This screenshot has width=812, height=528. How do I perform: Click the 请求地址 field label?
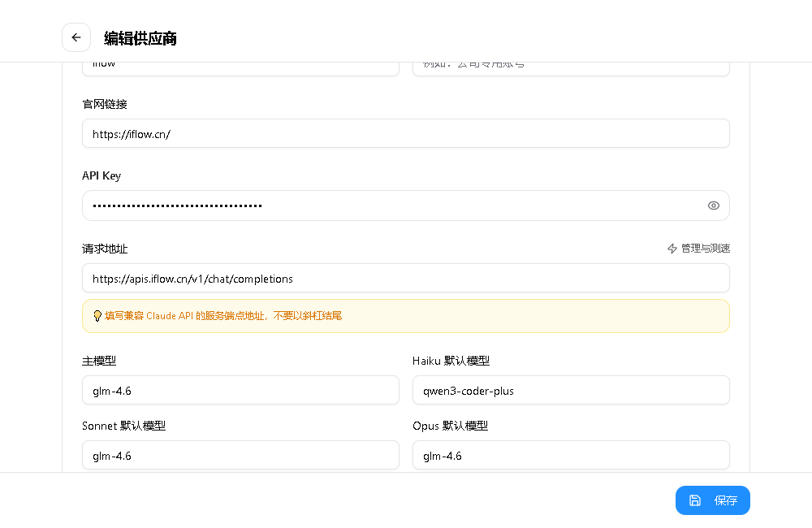click(x=105, y=249)
